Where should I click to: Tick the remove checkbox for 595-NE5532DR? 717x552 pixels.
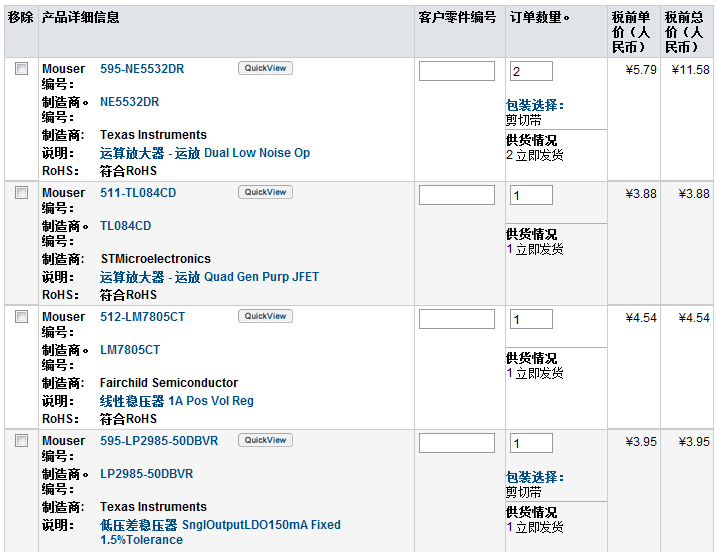21,69
